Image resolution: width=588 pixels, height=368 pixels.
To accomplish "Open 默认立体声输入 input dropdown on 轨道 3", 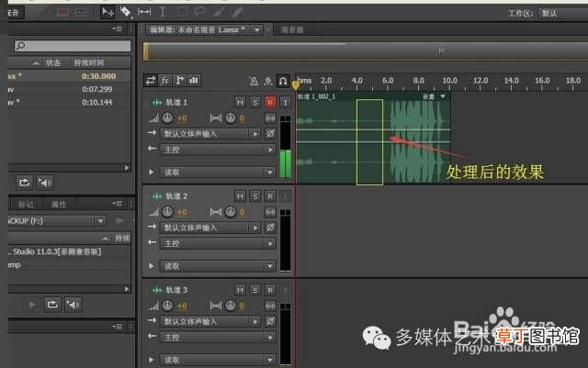I will [210, 321].
